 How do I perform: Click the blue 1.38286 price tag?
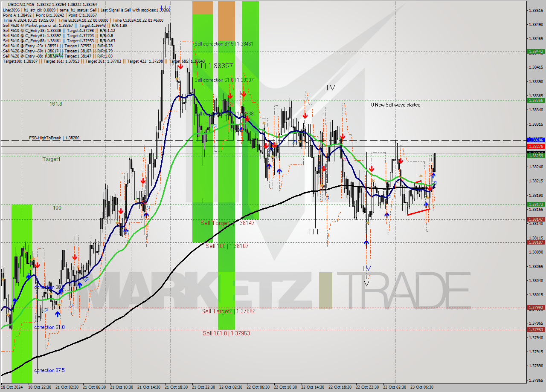point(536,140)
